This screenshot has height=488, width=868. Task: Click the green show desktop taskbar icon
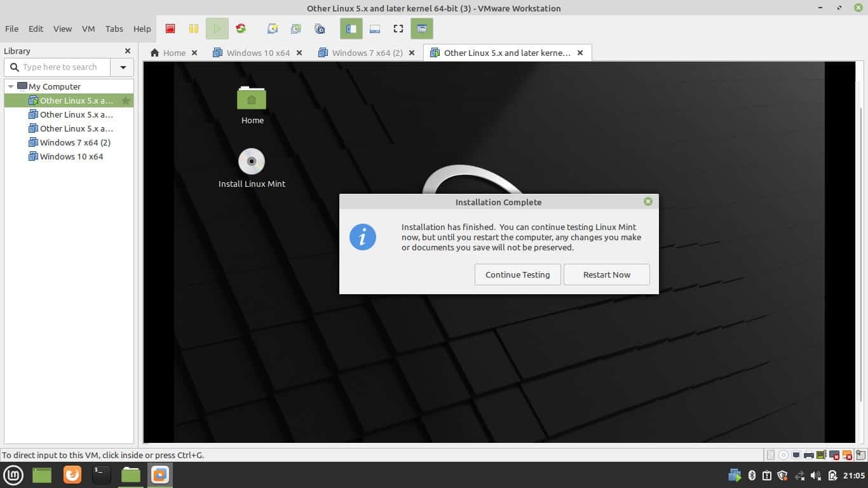[x=42, y=475]
